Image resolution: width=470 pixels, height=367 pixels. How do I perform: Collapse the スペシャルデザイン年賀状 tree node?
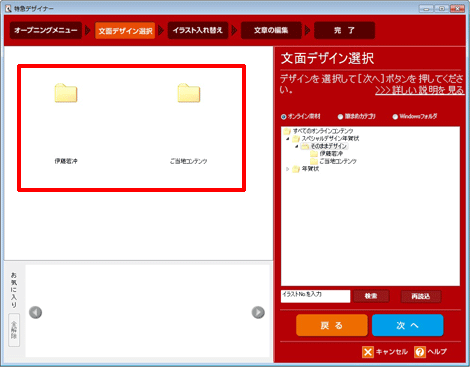click(x=288, y=139)
